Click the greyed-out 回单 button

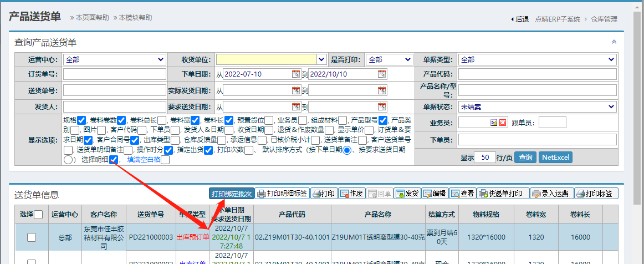(379, 193)
